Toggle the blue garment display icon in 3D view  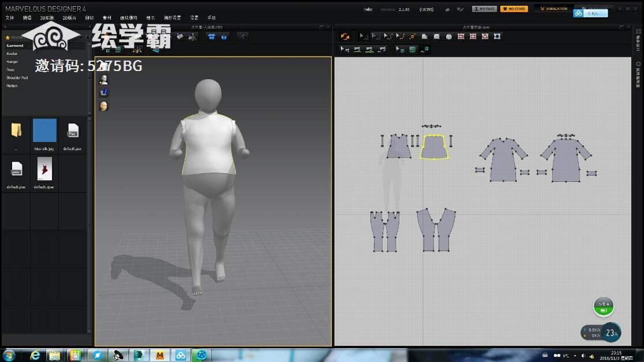(104, 92)
